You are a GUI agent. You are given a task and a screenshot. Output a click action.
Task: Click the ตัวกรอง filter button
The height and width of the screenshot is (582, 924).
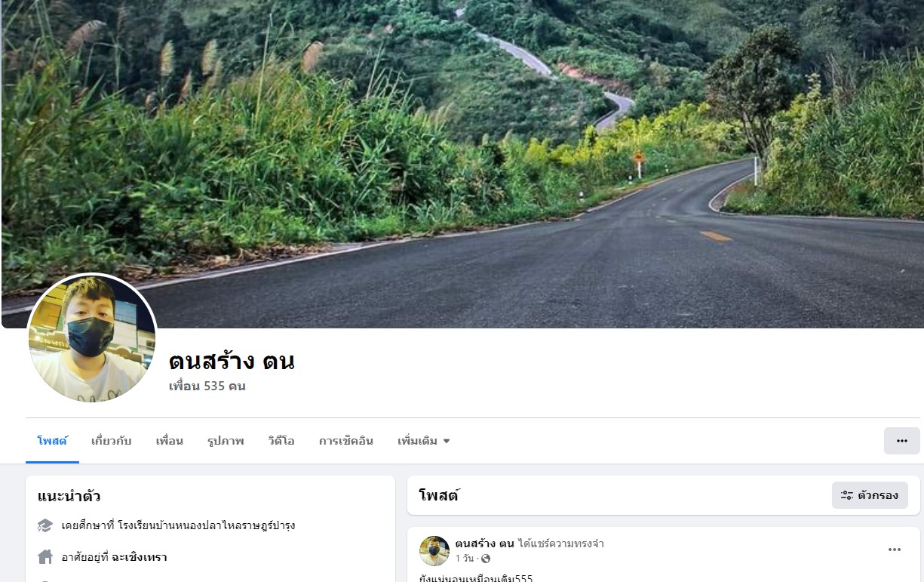(870, 495)
